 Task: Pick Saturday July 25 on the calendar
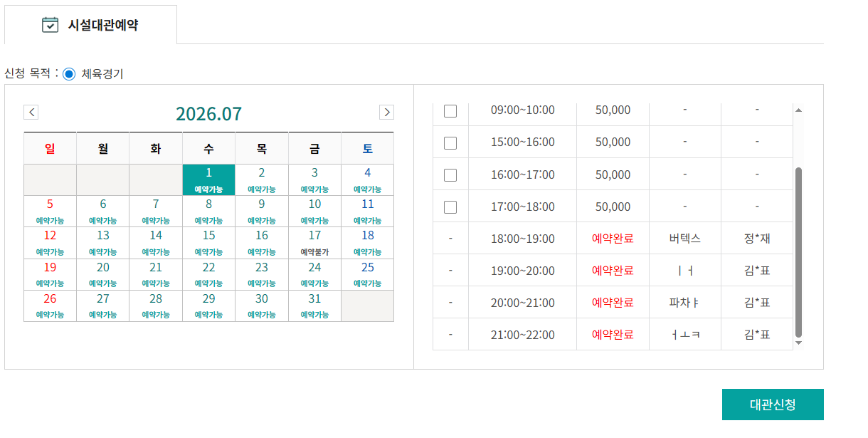(x=367, y=274)
